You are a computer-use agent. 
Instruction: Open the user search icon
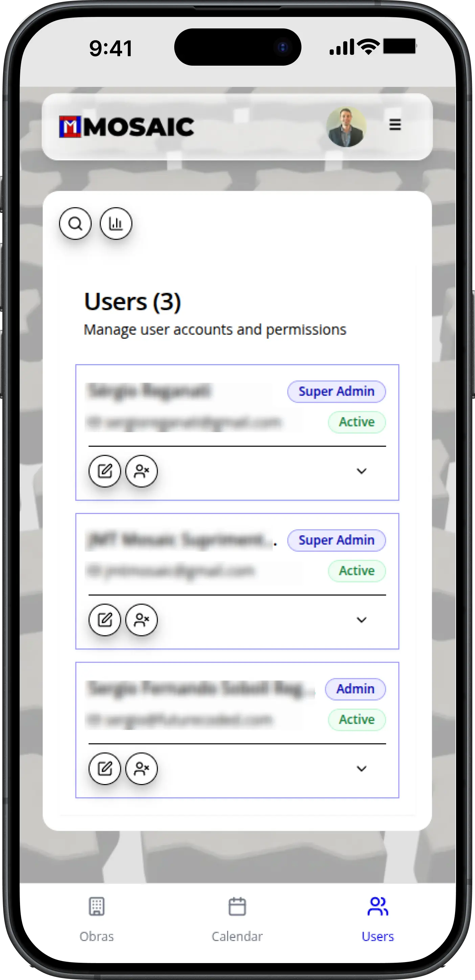75,223
